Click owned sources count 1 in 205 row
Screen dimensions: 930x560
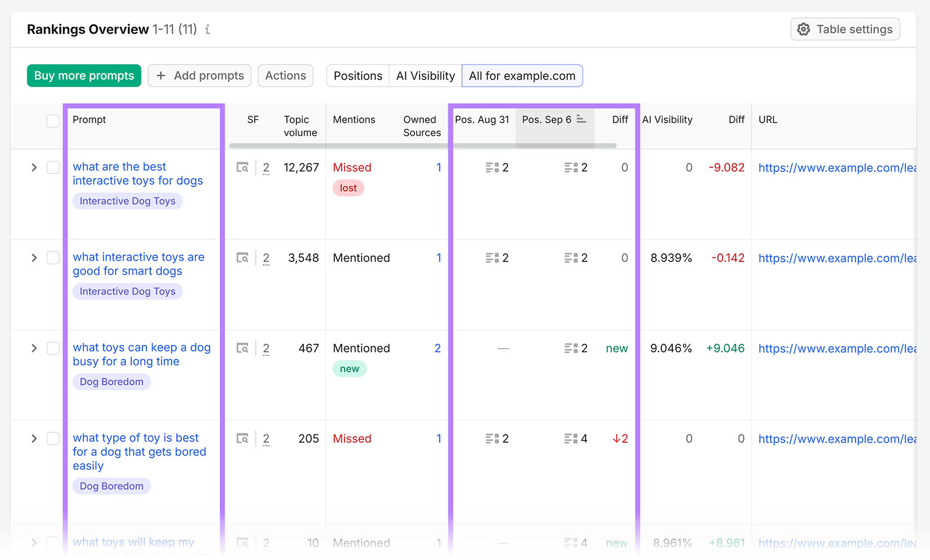point(439,439)
